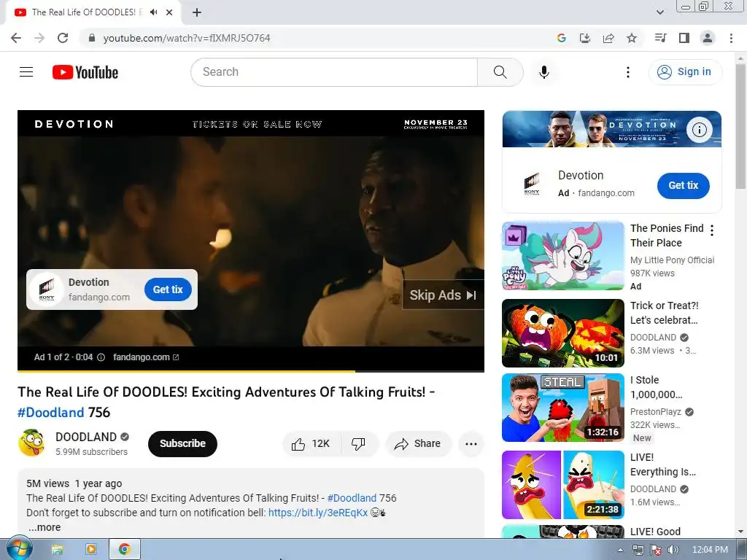Open the Windows Start menu
Screen dimensions: 747x560
[x=18, y=550]
